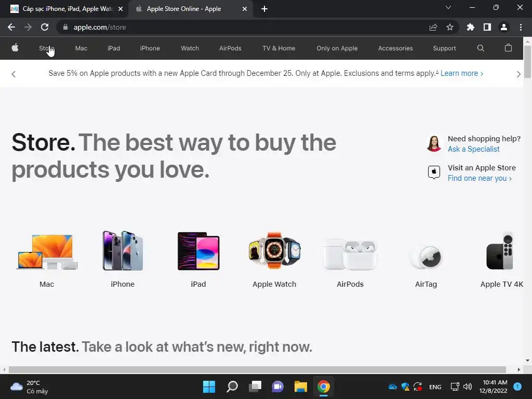Select Store in the Apple navigation bar
Image resolution: width=532 pixels, height=399 pixels.
click(46, 48)
